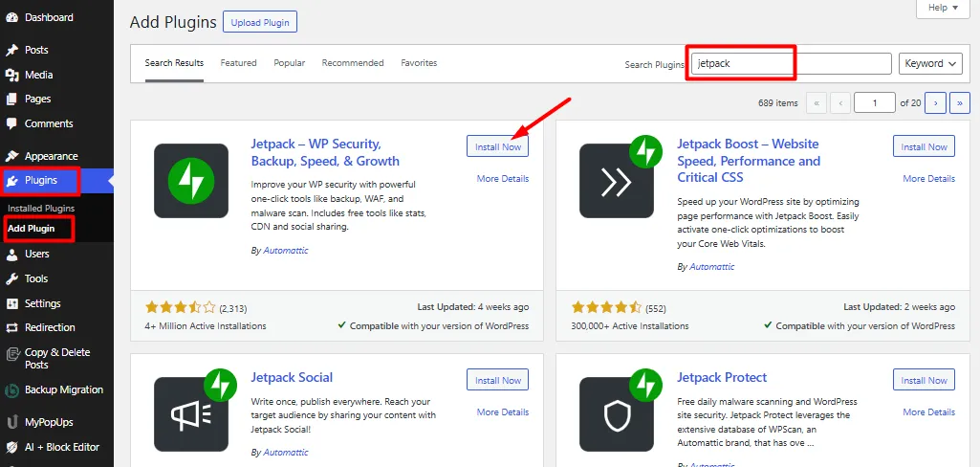Click the Users person icon
The image size is (980, 467).
[11, 254]
